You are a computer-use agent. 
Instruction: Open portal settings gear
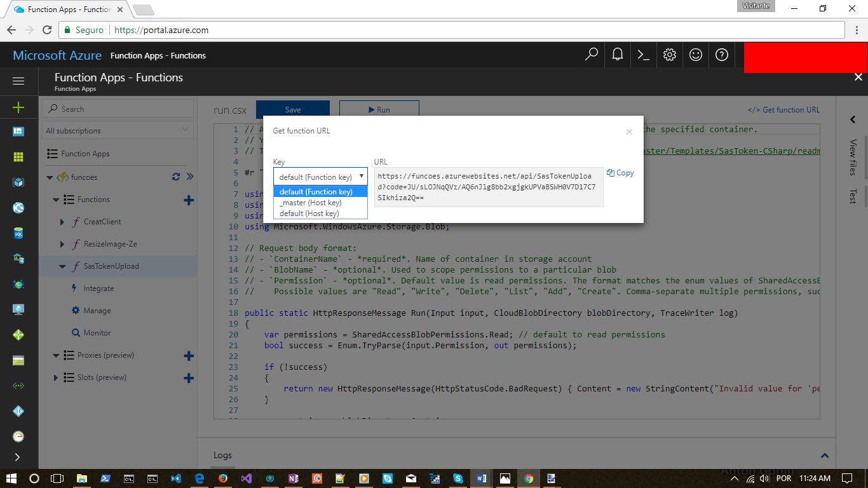tap(670, 55)
